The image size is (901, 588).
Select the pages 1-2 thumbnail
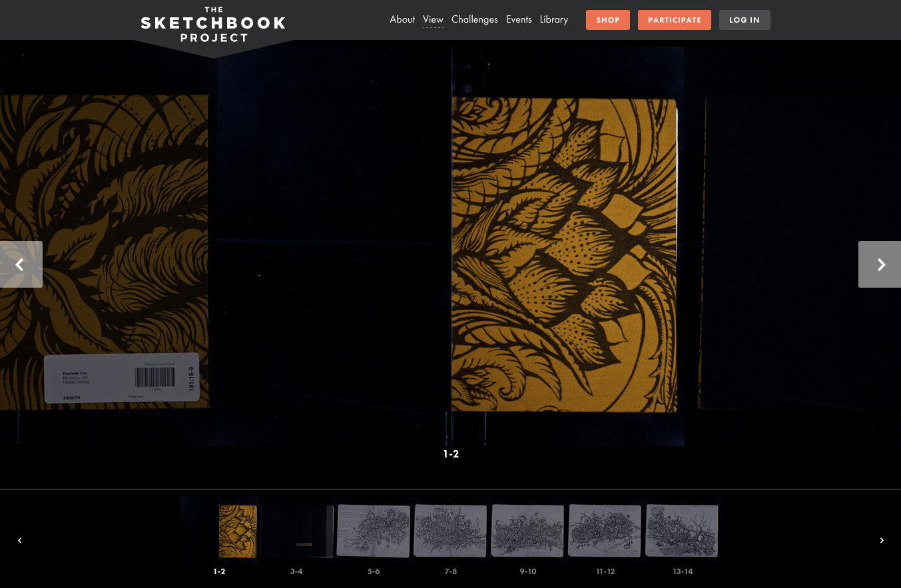pyautogui.click(x=219, y=530)
